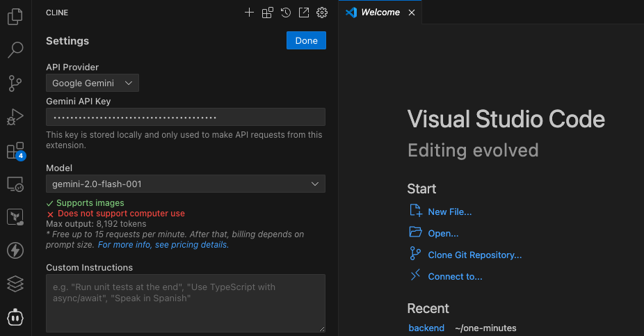Open the Terraform extension icon
The image size is (644, 336).
click(x=15, y=217)
